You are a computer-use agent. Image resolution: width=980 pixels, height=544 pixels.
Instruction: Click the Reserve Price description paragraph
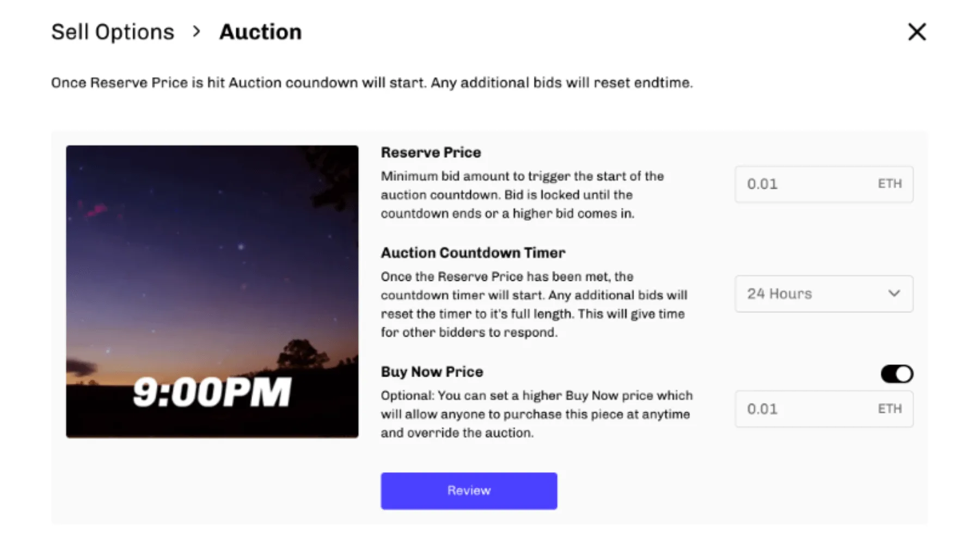522,195
